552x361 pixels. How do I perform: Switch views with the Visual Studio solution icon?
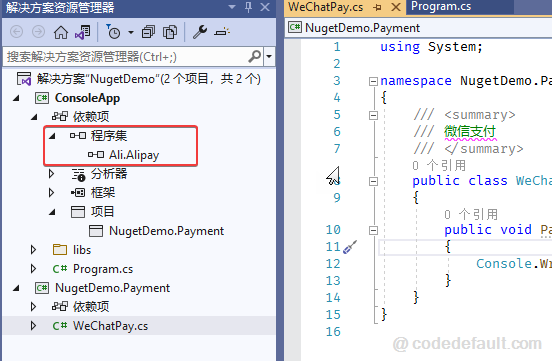pyautogui.click(x=83, y=32)
